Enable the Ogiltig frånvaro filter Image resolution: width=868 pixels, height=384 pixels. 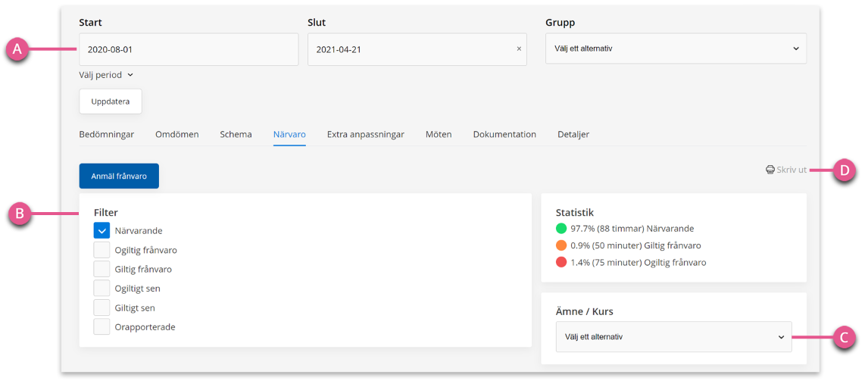(x=101, y=250)
